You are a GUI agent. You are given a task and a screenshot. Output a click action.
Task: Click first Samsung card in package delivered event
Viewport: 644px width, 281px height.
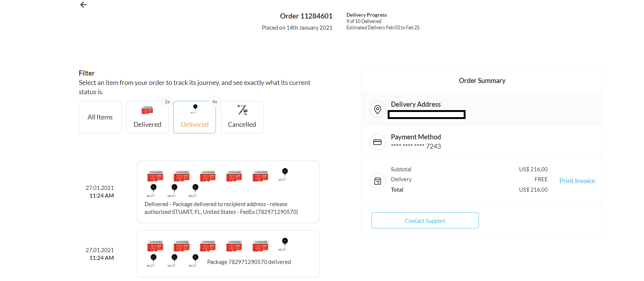point(155,245)
